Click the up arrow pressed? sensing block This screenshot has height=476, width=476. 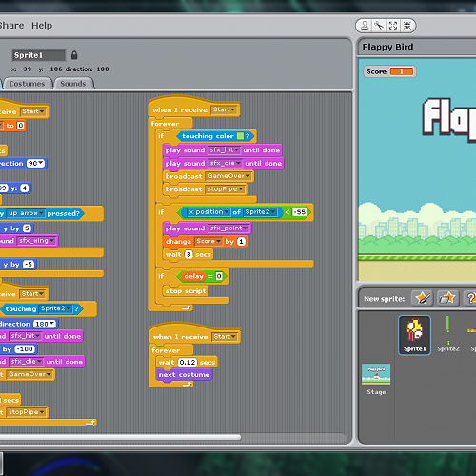point(41,213)
